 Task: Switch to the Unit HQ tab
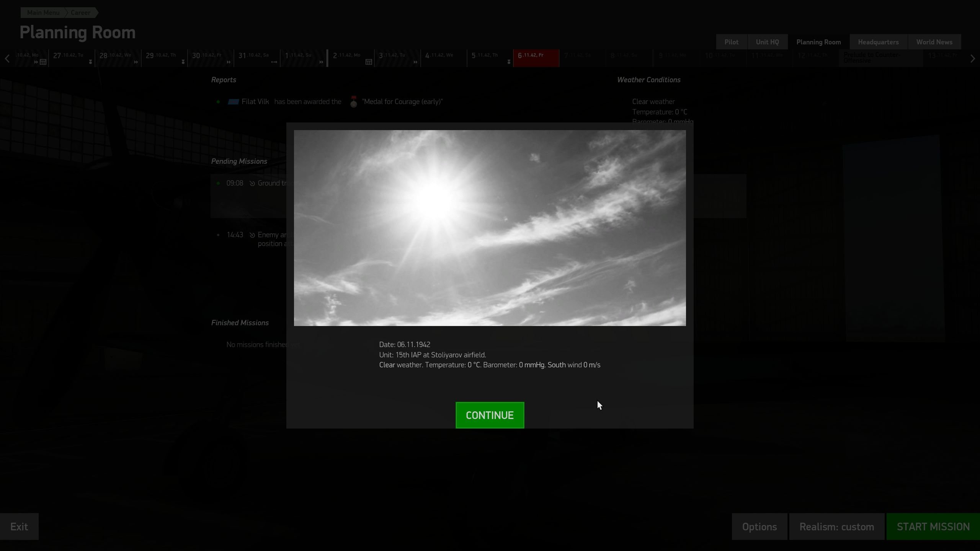click(767, 42)
